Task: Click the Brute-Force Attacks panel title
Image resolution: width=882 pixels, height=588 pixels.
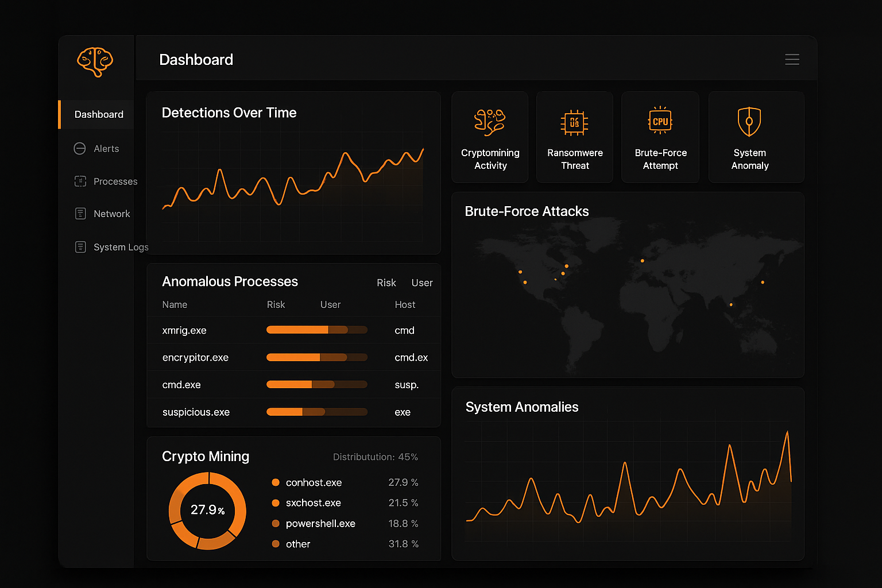Action: point(527,211)
